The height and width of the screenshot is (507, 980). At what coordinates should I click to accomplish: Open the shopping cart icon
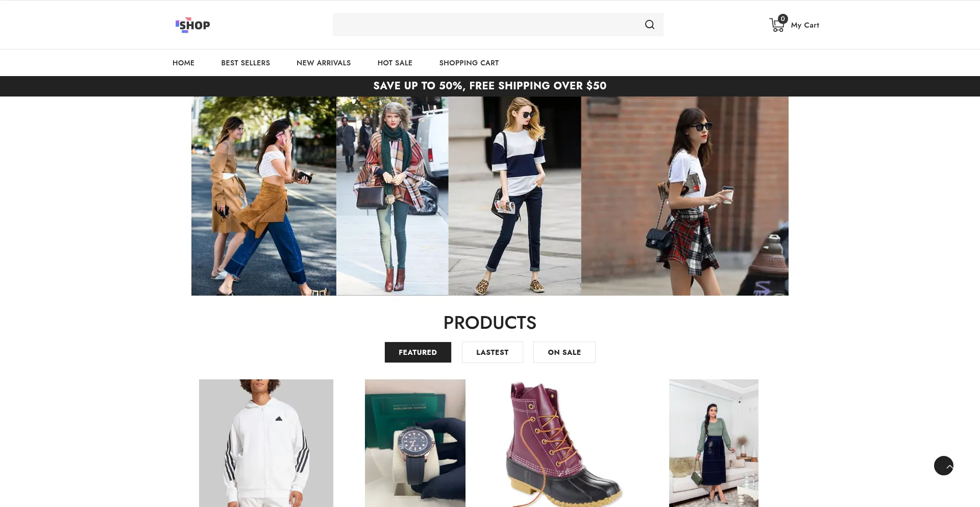[776, 26]
